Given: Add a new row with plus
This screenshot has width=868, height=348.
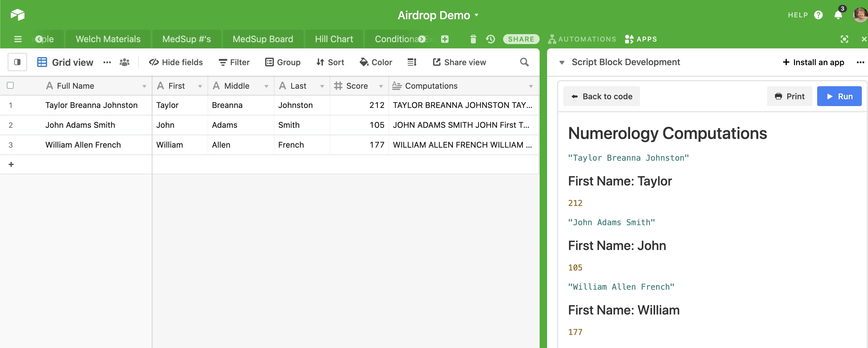Looking at the screenshot, I should [11, 164].
